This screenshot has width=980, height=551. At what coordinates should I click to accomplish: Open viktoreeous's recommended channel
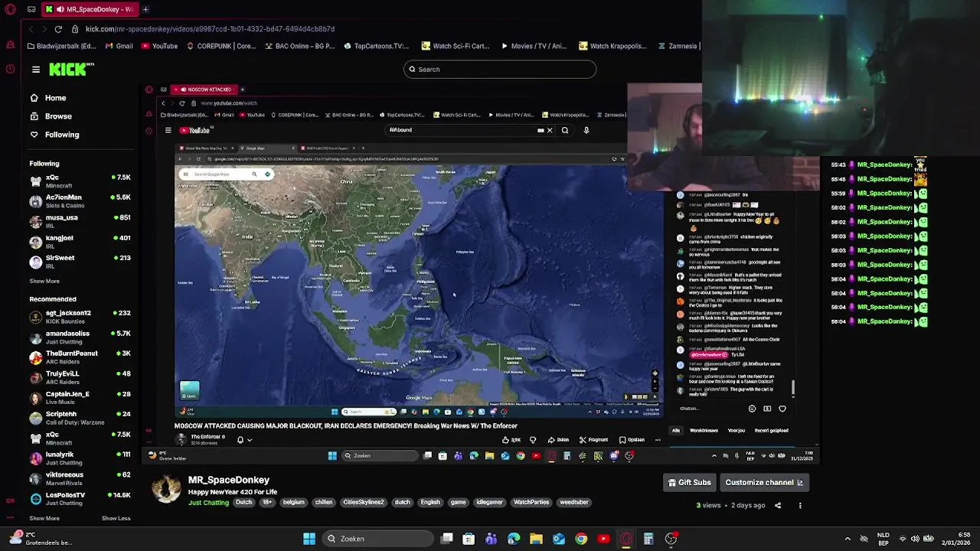click(x=80, y=478)
